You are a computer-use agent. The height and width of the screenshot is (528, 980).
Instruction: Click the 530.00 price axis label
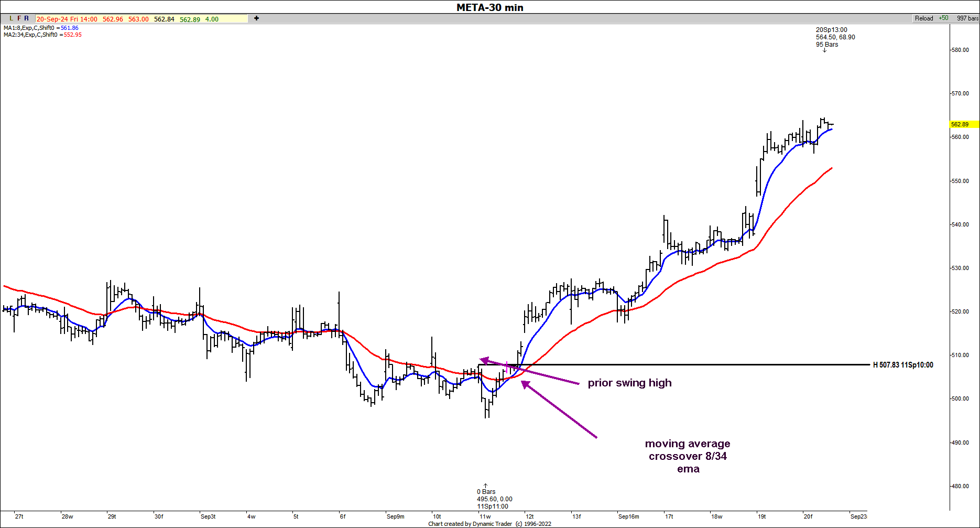point(960,268)
